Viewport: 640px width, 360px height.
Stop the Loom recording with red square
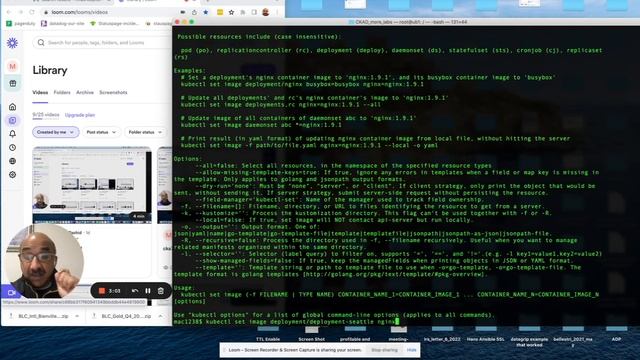102,291
